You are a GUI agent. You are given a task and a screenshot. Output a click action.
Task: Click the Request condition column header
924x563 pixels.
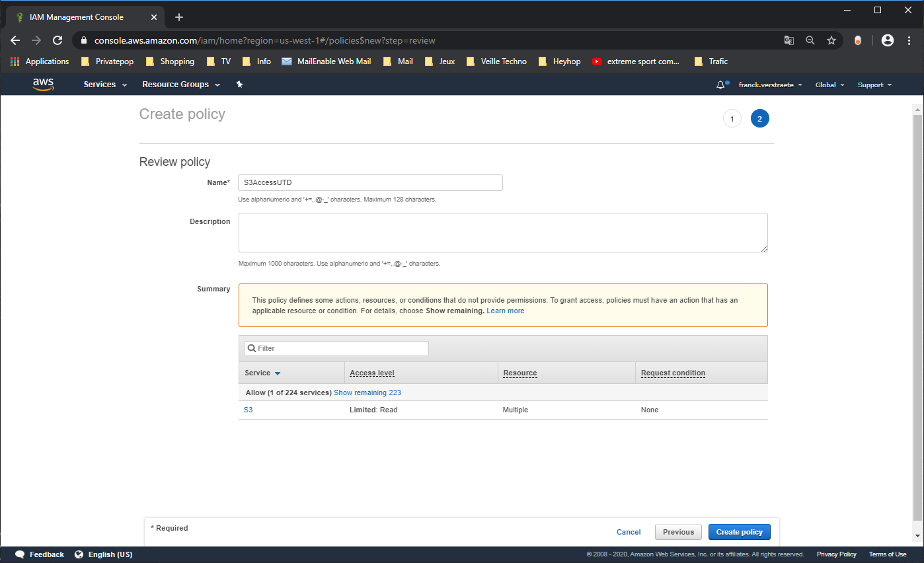[x=673, y=373]
